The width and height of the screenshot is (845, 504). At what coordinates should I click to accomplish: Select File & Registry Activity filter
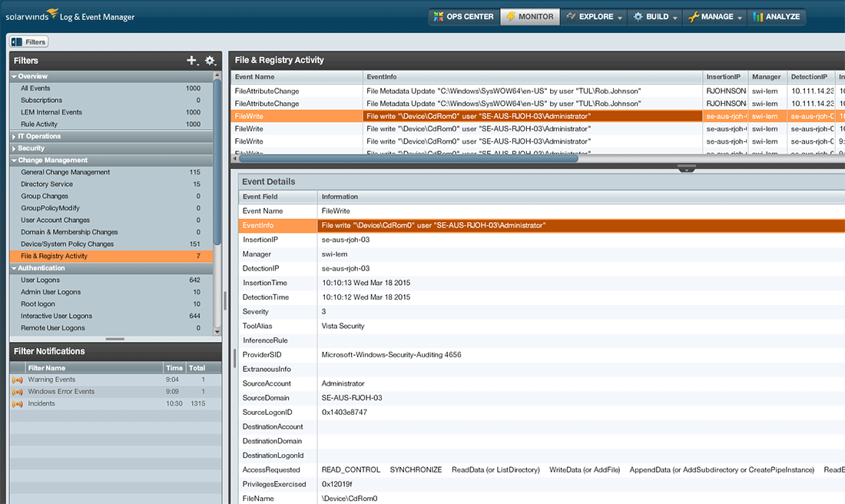point(111,256)
